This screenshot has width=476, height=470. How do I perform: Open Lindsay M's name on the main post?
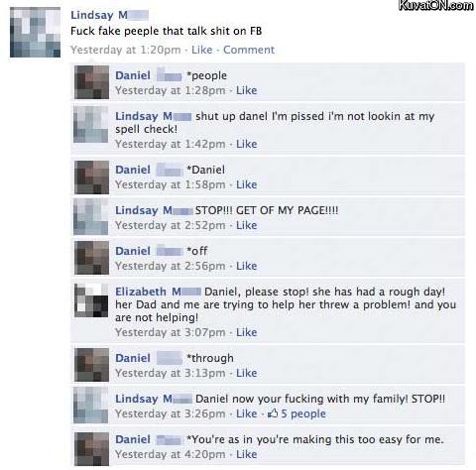coord(109,15)
